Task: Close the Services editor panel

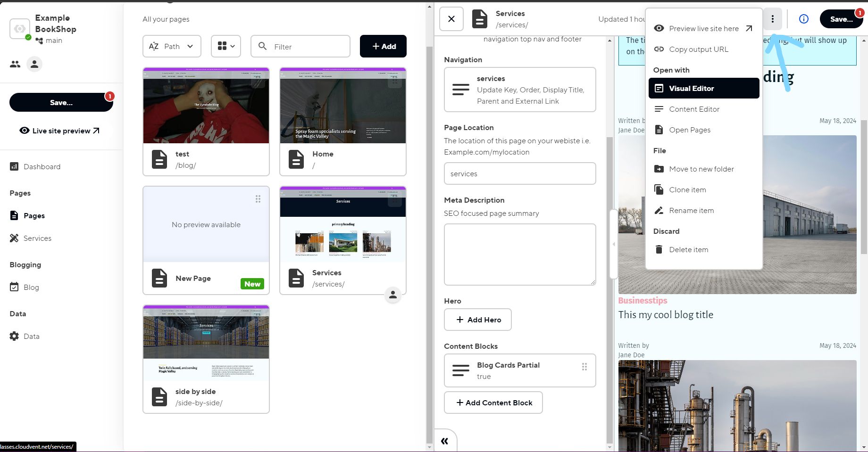Action: click(x=451, y=19)
